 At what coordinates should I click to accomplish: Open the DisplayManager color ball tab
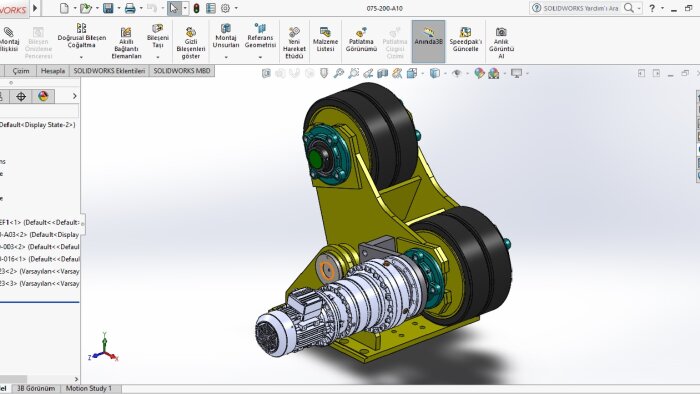tap(43, 96)
